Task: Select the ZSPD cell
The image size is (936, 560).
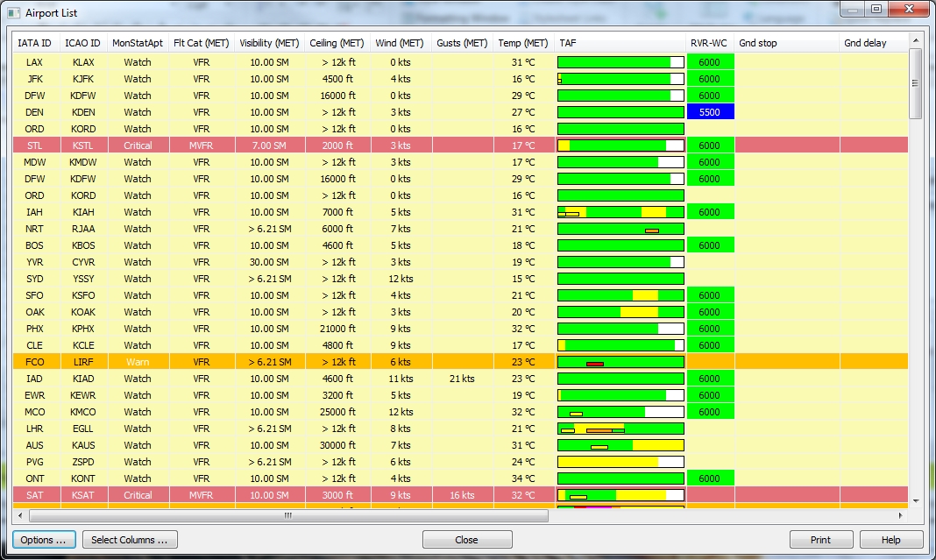Action: 83,462
